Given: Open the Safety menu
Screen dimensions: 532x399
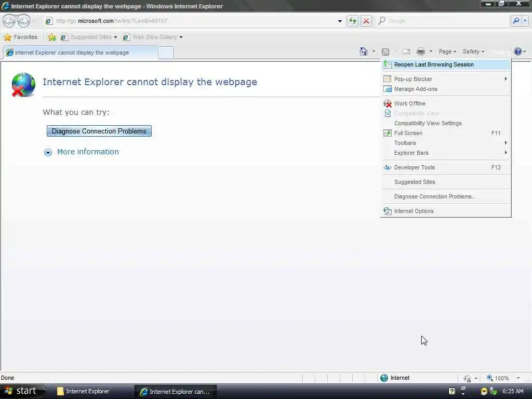Looking at the screenshot, I should click(473, 51).
